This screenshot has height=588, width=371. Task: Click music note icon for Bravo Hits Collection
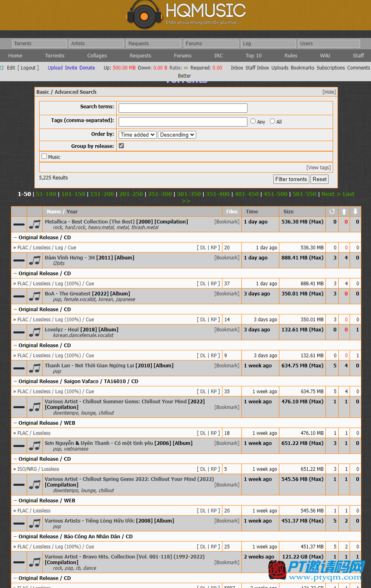coord(35,562)
